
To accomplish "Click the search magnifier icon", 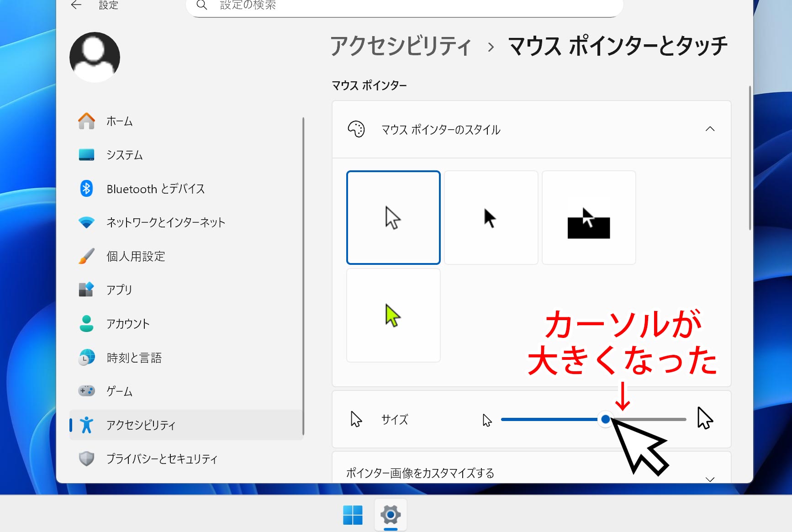I will 201,5.
